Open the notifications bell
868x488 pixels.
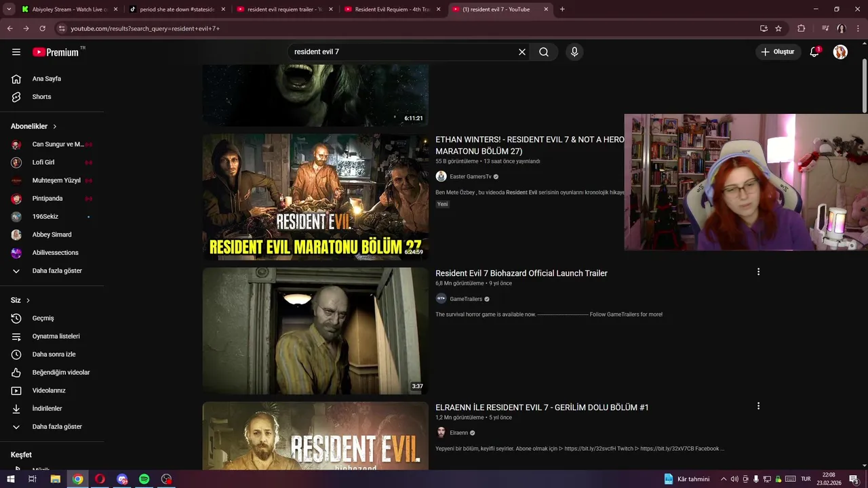(x=814, y=52)
